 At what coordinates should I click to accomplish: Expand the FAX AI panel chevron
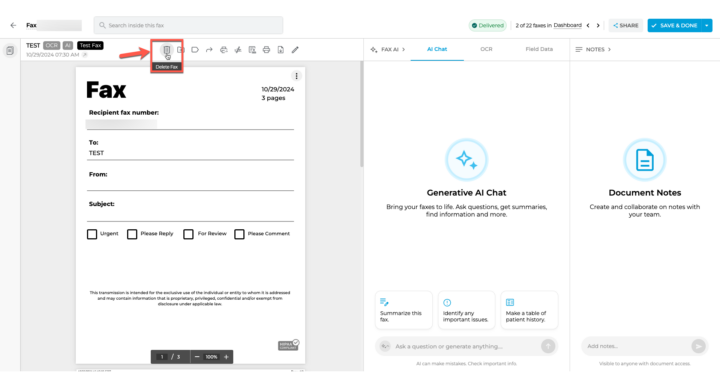[x=404, y=49]
